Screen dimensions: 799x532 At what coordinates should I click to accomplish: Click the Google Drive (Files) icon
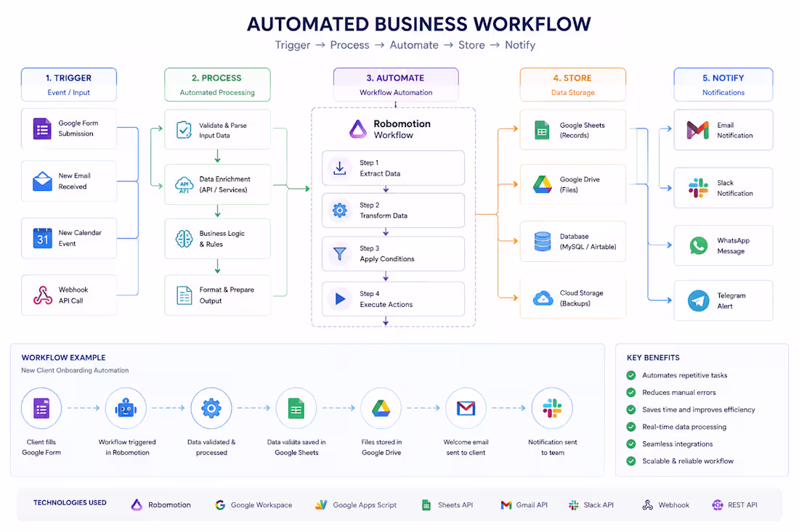coord(542,184)
